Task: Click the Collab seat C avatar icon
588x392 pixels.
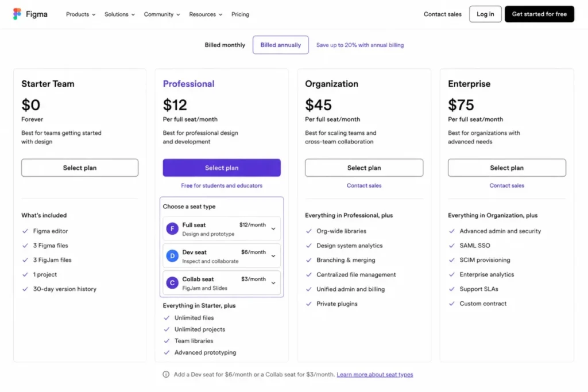Action: coord(172,283)
